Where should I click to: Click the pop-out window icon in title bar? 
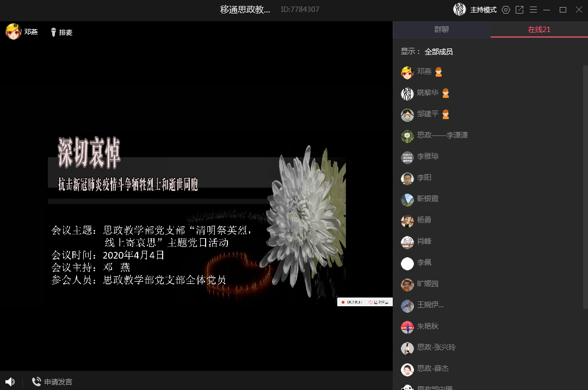click(519, 10)
